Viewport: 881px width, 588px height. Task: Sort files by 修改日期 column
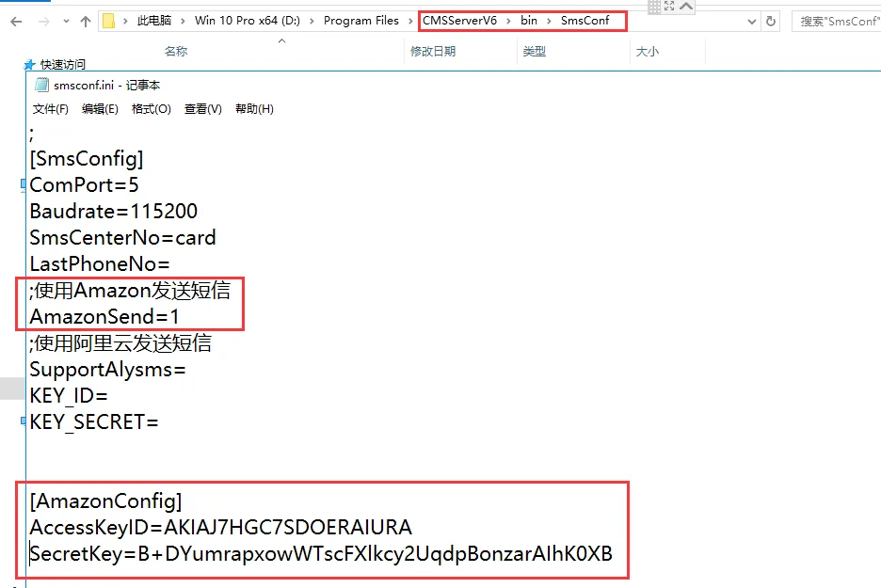pyautogui.click(x=433, y=51)
